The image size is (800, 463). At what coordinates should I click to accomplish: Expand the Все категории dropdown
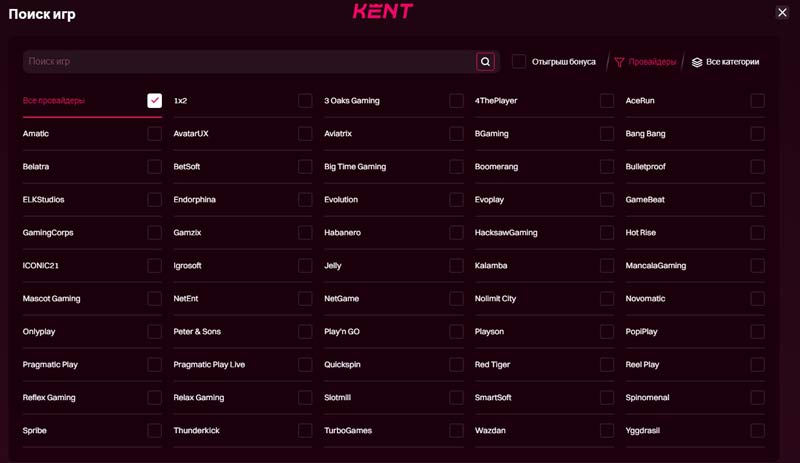click(732, 62)
